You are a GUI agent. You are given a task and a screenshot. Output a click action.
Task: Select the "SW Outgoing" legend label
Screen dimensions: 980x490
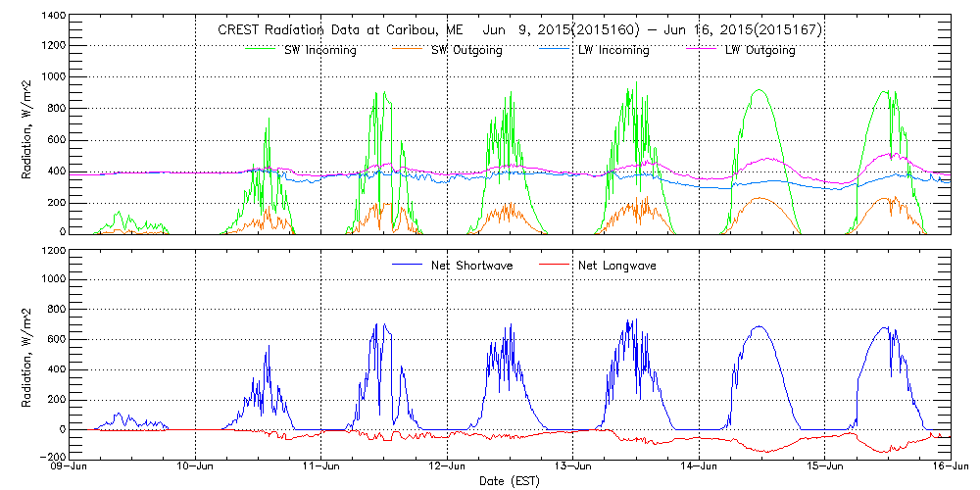[x=466, y=50]
